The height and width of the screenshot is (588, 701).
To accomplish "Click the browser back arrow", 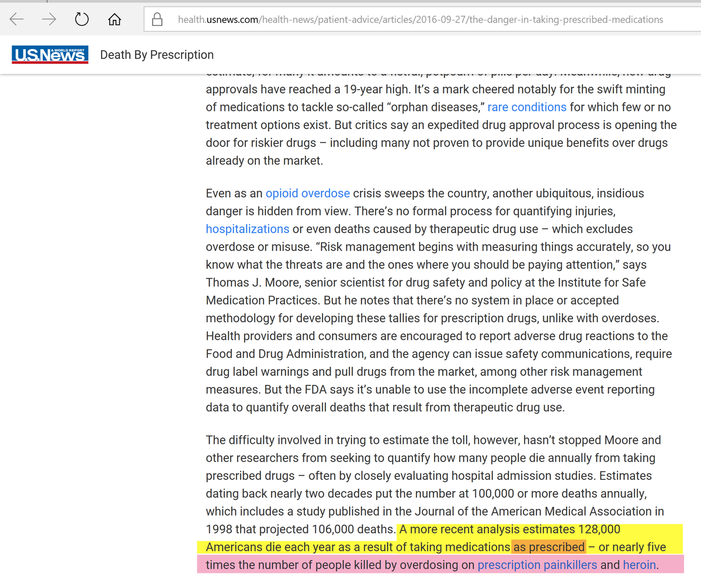I will click(16, 20).
